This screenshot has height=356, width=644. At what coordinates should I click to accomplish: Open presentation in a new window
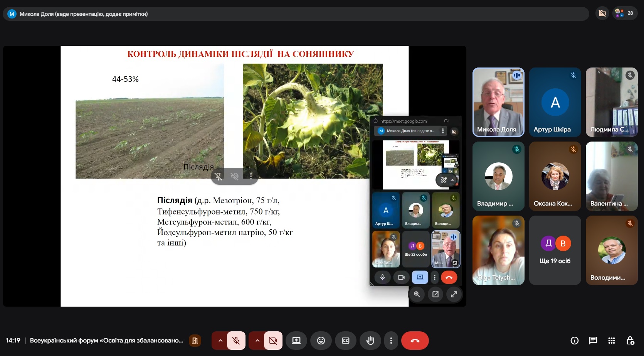tap(435, 294)
